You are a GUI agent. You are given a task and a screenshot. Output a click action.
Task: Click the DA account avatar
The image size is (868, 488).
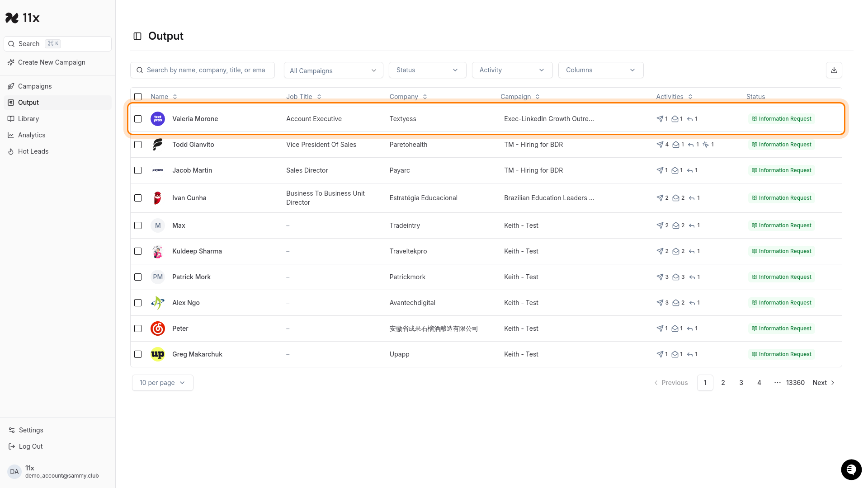point(14,472)
